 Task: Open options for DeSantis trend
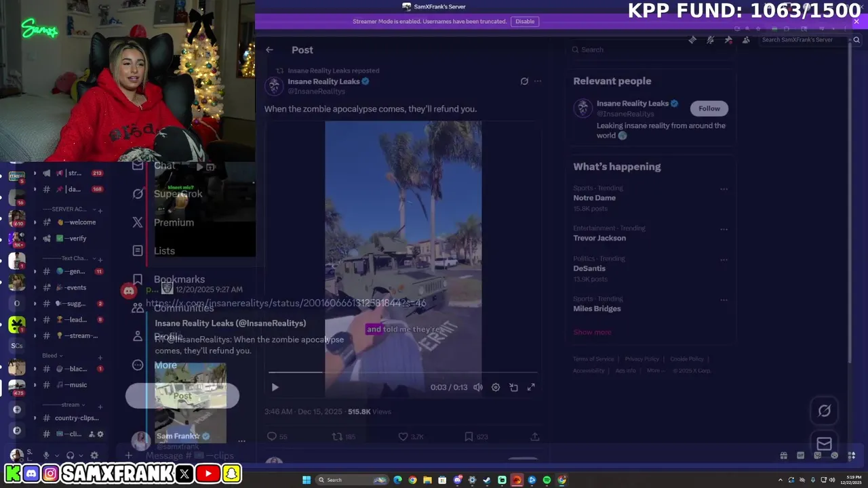pos(724,260)
